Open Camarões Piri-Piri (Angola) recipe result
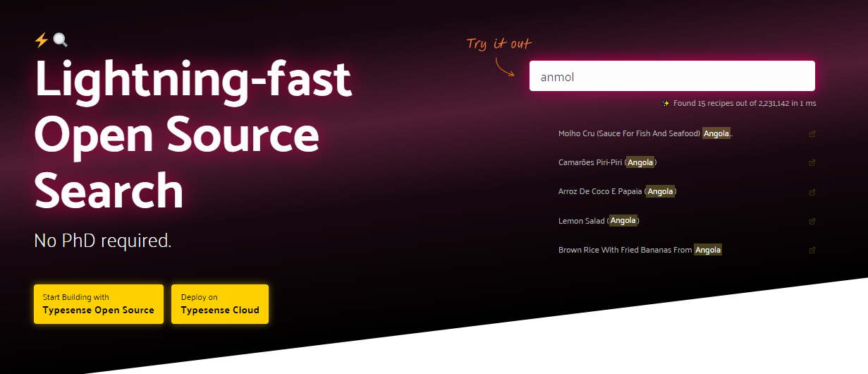This screenshot has height=374, width=868. pos(608,162)
